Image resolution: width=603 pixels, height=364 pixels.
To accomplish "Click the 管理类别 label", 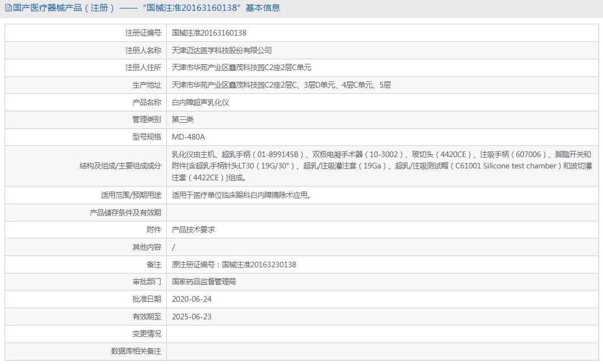I will tap(147, 119).
